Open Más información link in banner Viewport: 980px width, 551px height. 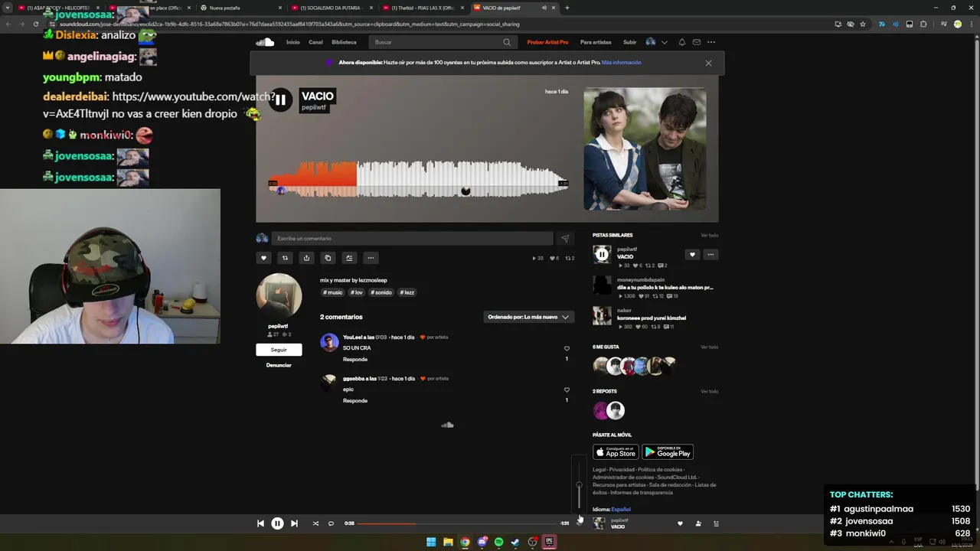tap(621, 63)
